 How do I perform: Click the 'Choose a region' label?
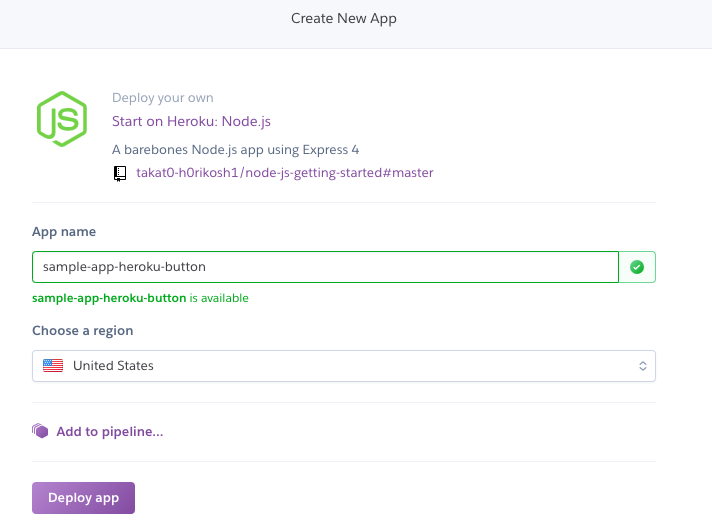pos(83,330)
